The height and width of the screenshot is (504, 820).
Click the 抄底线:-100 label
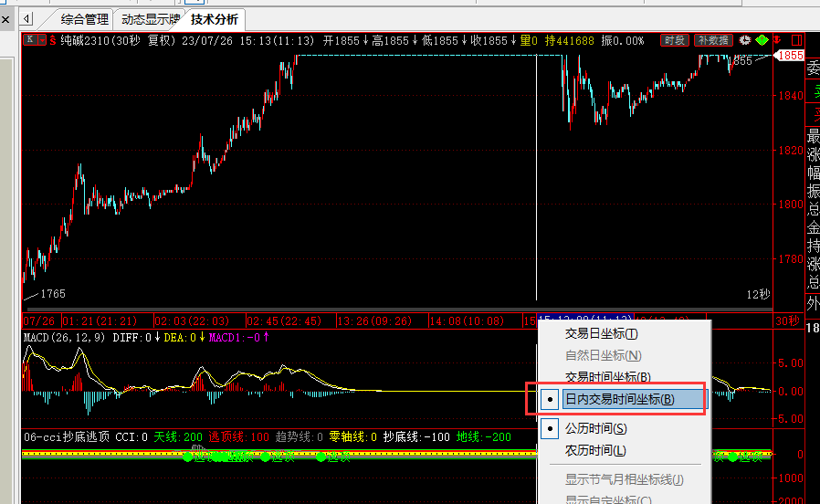coord(416,437)
